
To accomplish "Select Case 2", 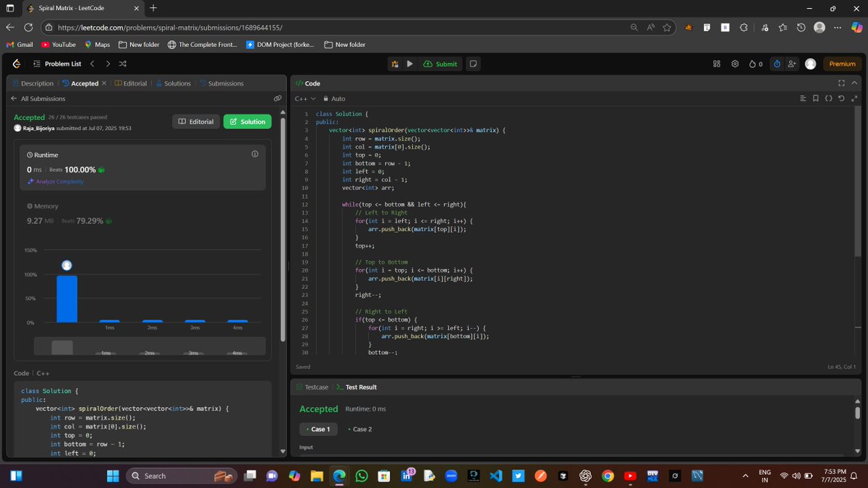I will click(359, 429).
